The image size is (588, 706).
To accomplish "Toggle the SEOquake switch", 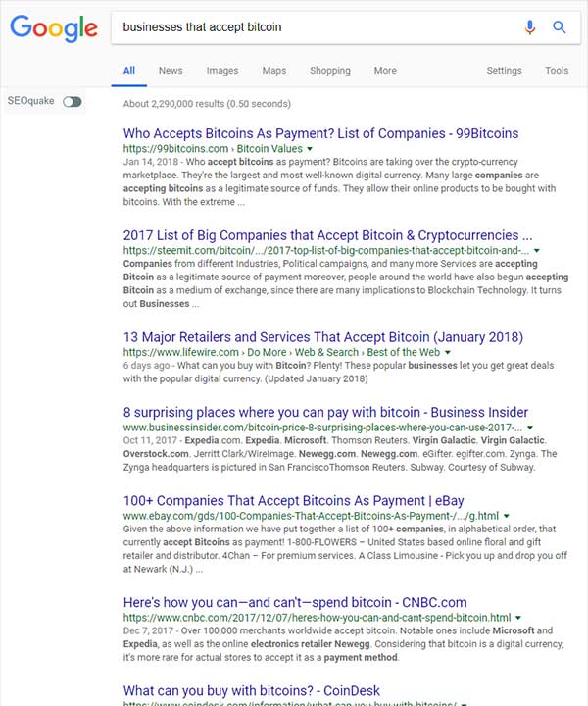I will pyautogui.click(x=73, y=102).
